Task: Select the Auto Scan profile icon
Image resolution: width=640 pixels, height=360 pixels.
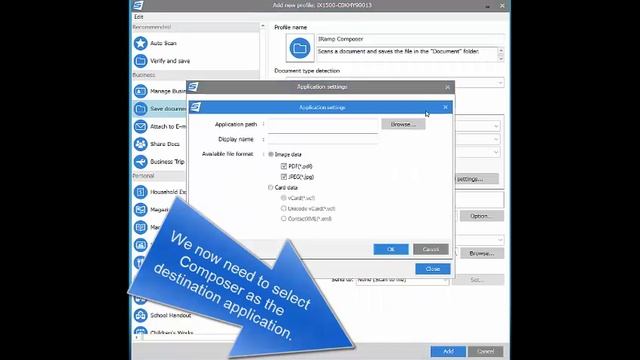Action: point(140,43)
